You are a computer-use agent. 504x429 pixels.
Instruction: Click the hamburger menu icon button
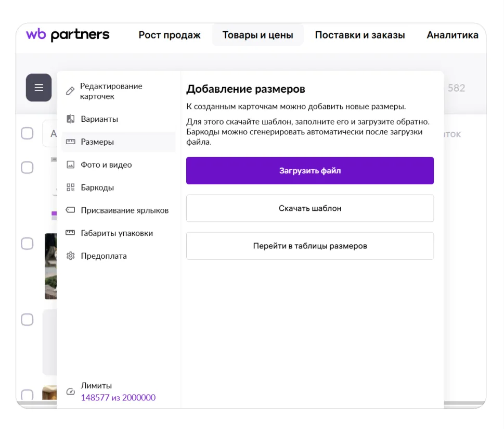[x=38, y=87]
